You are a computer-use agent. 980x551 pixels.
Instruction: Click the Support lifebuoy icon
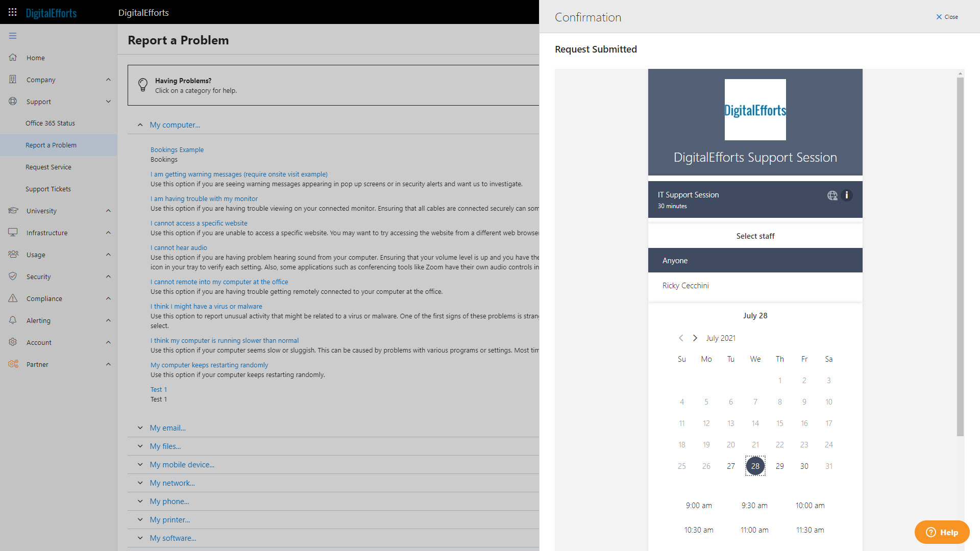[13, 102]
